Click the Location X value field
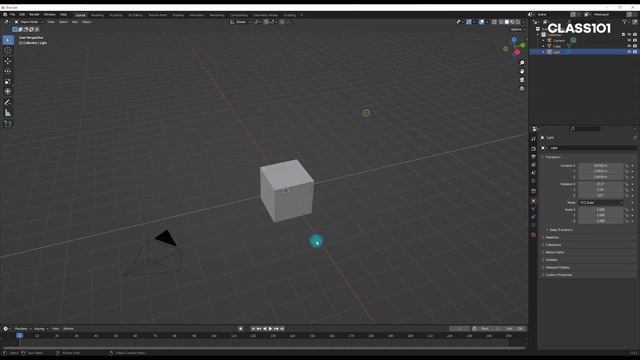This screenshot has width=640, height=360. click(601, 166)
